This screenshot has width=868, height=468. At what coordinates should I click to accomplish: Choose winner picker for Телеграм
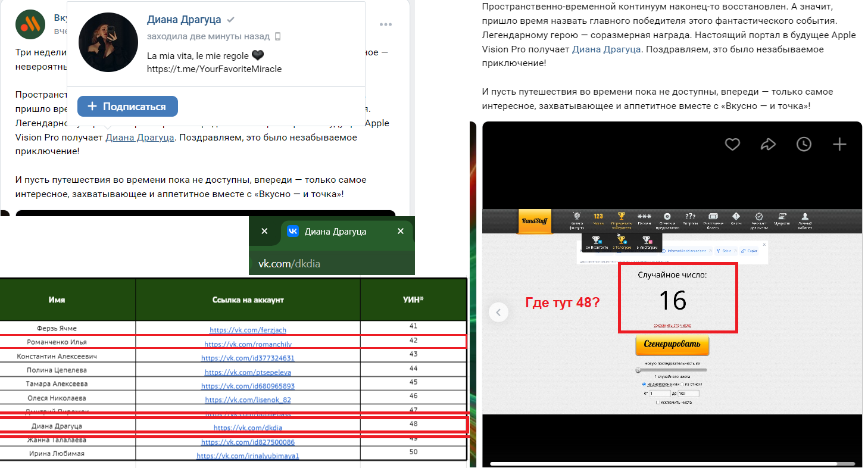click(x=622, y=243)
